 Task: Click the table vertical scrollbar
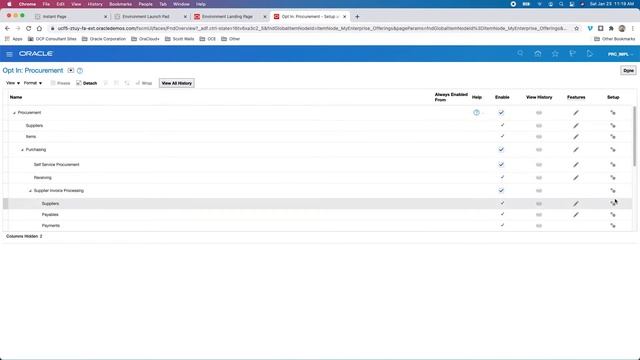634,136
